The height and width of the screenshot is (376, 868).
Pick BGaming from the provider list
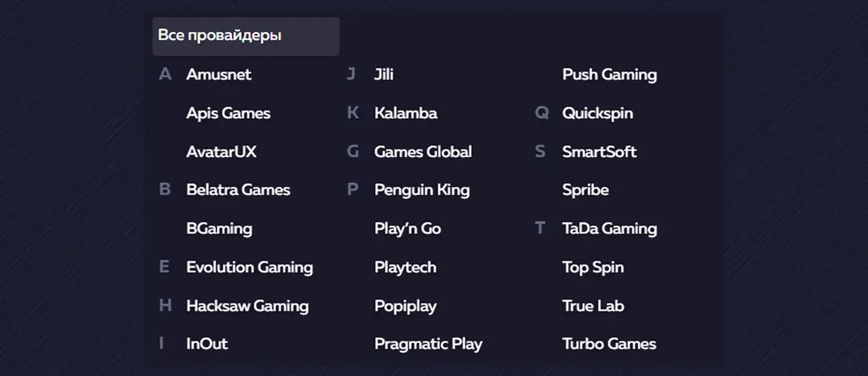(x=219, y=229)
